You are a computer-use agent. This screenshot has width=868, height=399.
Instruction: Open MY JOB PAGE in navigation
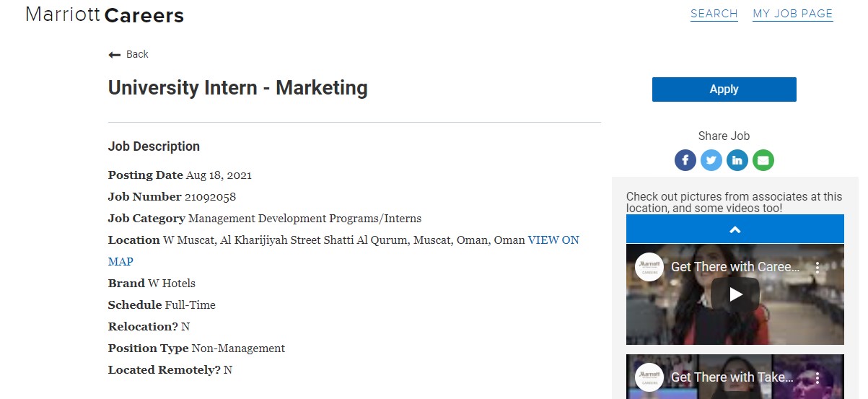793,14
